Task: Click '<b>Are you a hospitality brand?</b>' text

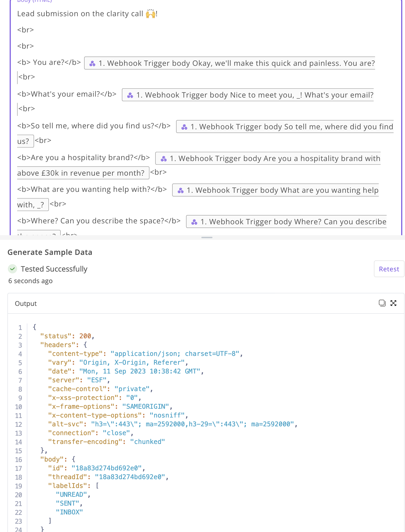Action: (x=83, y=158)
